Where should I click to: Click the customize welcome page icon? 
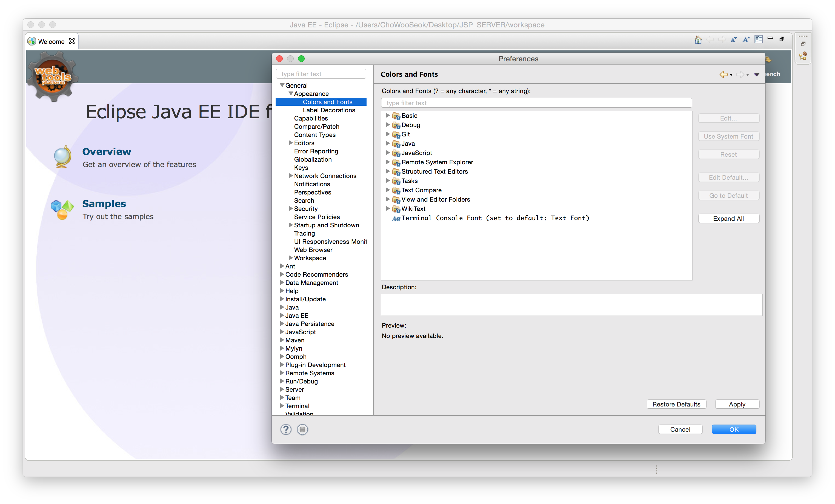coord(758,40)
